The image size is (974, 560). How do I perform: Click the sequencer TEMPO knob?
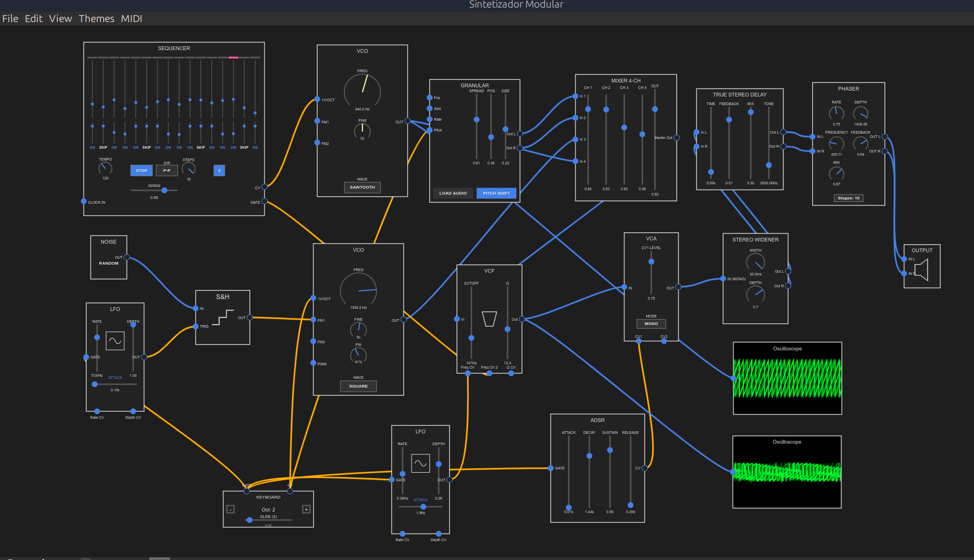(105, 168)
